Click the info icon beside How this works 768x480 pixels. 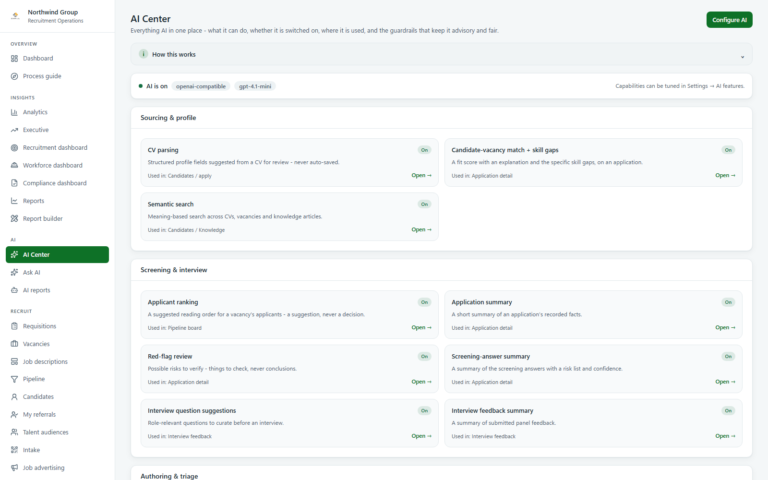tap(143, 54)
